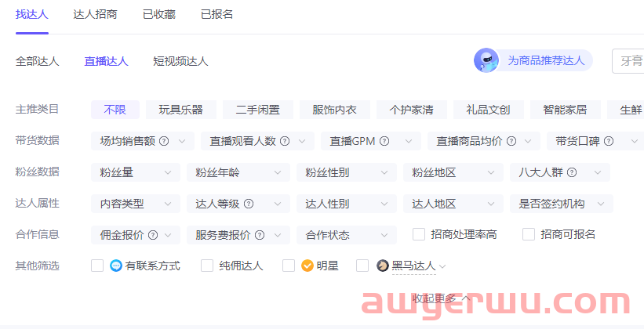Open the 服务费报价 dropdown
This screenshot has height=329, width=644.
pos(238,235)
